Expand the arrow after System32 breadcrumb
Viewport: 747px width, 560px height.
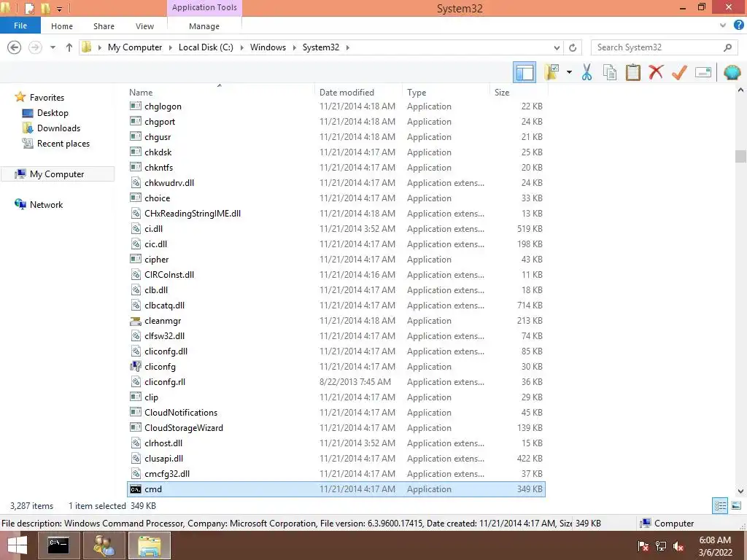tap(347, 47)
